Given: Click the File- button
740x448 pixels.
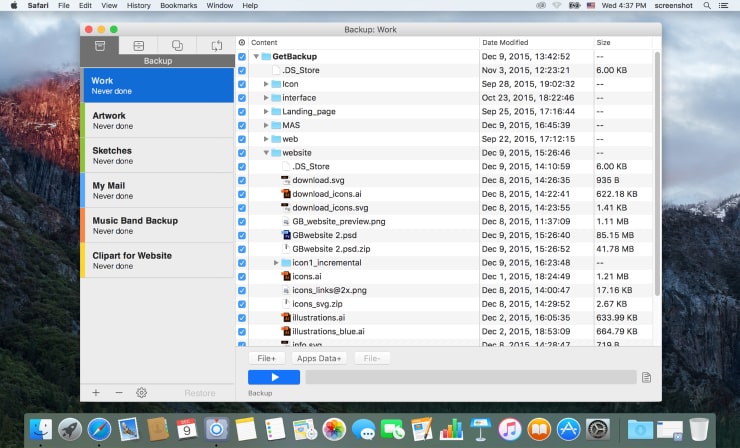Looking at the screenshot, I should (372, 358).
